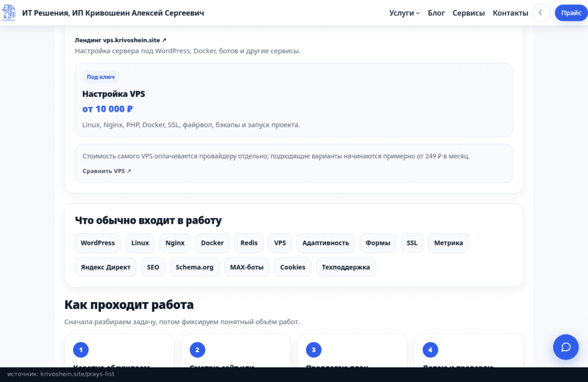Select the Формы tag
The width and height of the screenshot is (588, 382).
tap(378, 243)
